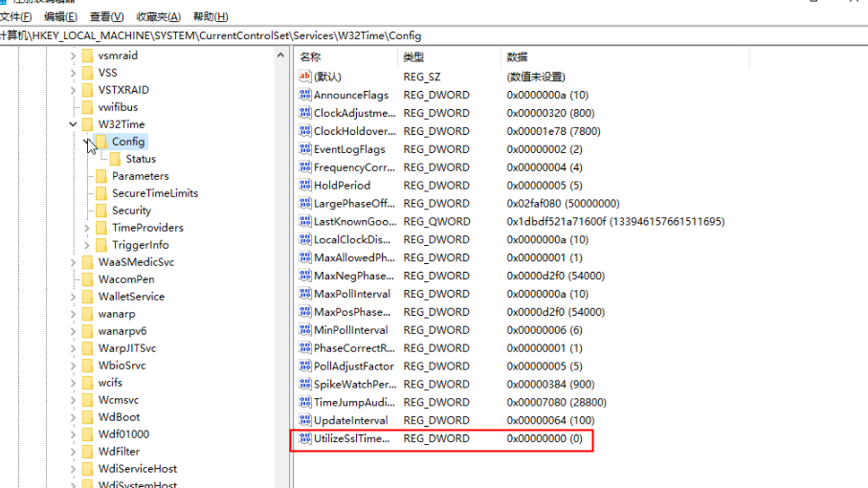Screen dimensions: 868x488
Task: Click the registry path address bar
Action: (x=383, y=35)
